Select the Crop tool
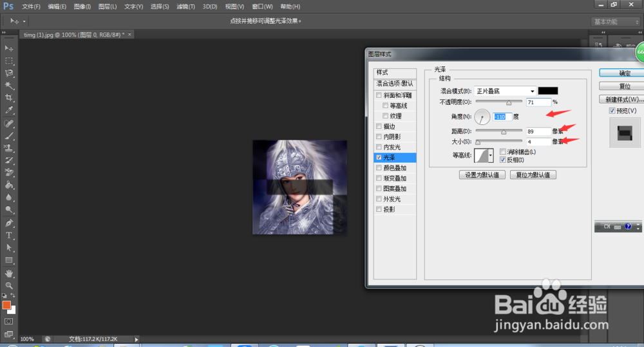Viewport: 644px width, 347px height. [8, 98]
